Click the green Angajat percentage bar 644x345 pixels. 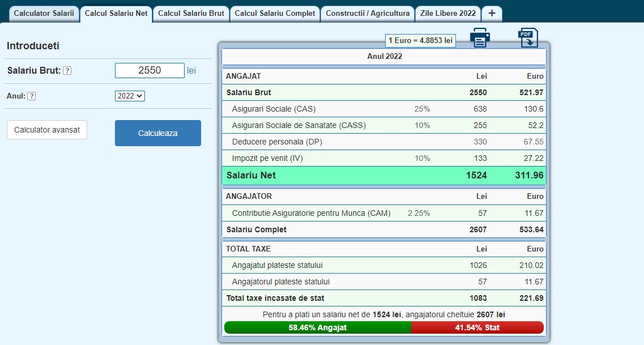[317, 327]
